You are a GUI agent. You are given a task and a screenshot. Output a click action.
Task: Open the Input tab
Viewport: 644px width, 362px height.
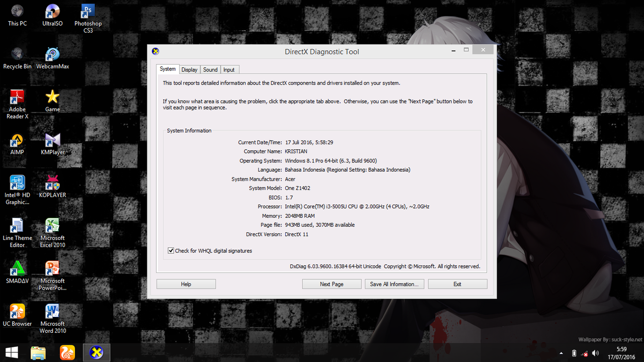point(229,70)
